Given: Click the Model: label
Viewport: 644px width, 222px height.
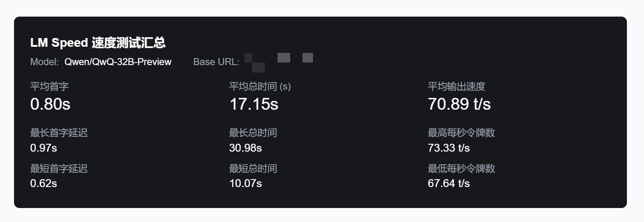Looking at the screenshot, I should coord(45,62).
